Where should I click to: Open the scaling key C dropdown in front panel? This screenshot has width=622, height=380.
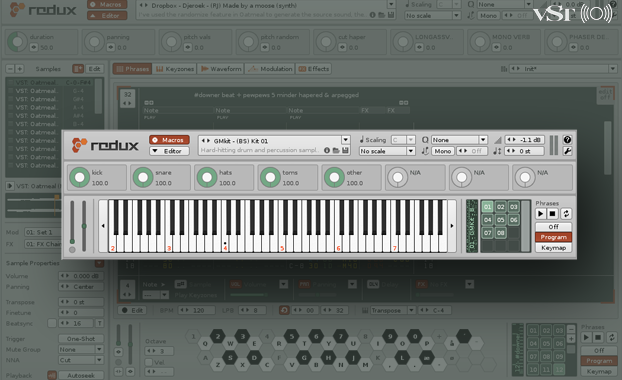tap(403, 140)
